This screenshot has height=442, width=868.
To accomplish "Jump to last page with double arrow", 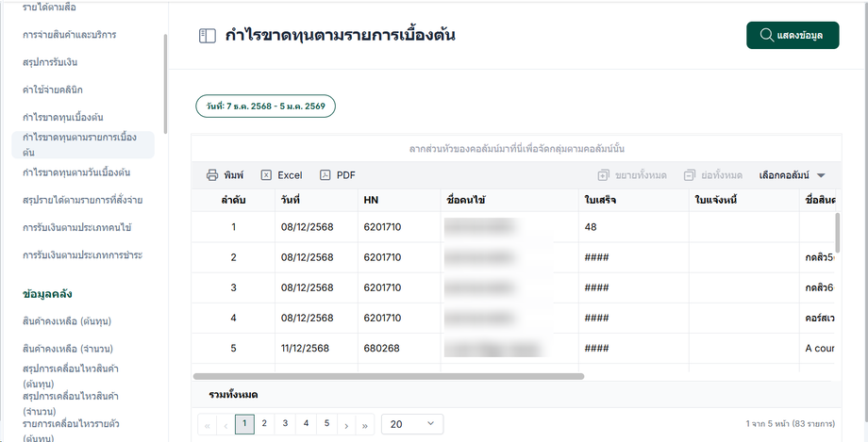I will [x=366, y=425].
